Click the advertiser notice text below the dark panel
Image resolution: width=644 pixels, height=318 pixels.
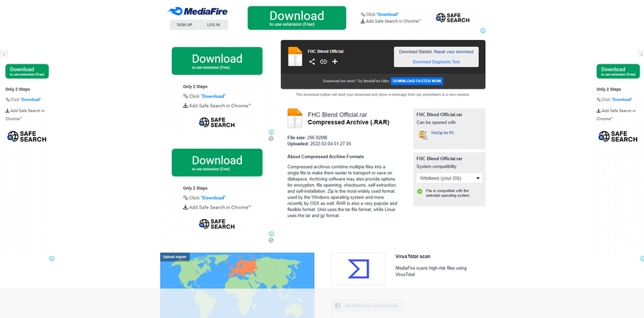pyautogui.click(x=383, y=94)
